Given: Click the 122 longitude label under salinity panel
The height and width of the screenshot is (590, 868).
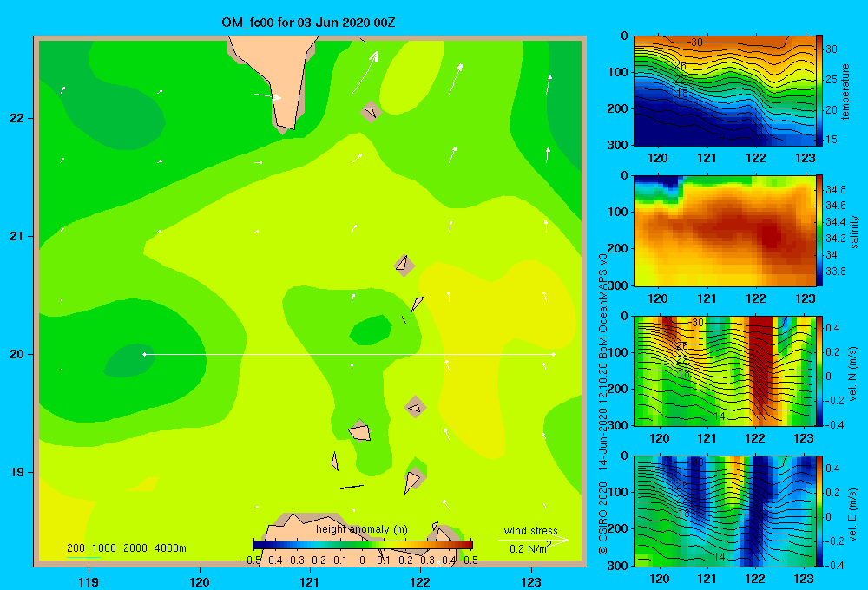Looking at the screenshot, I should pyautogui.click(x=756, y=298).
